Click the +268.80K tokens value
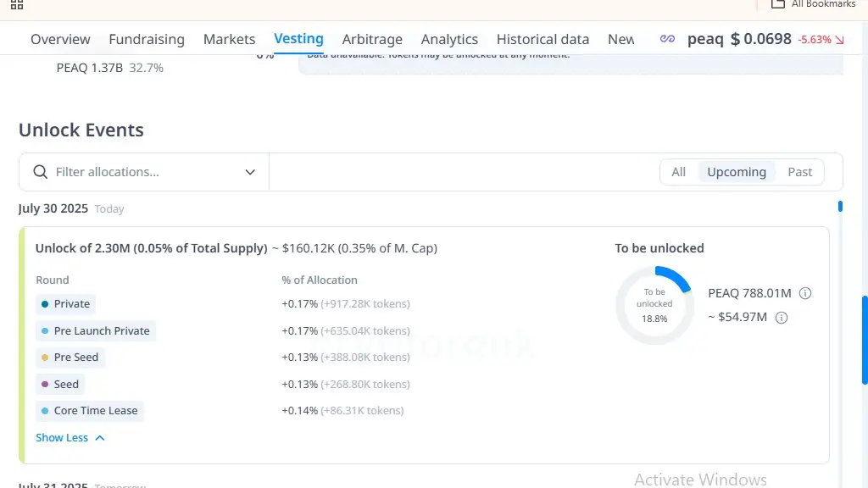The width and height of the screenshot is (868, 488). tap(365, 384)
